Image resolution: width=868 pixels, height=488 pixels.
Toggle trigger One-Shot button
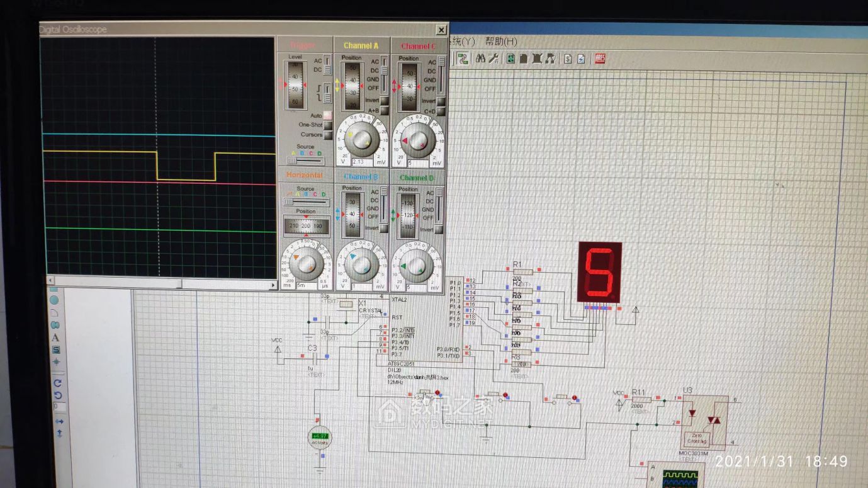tap(327, 125)
